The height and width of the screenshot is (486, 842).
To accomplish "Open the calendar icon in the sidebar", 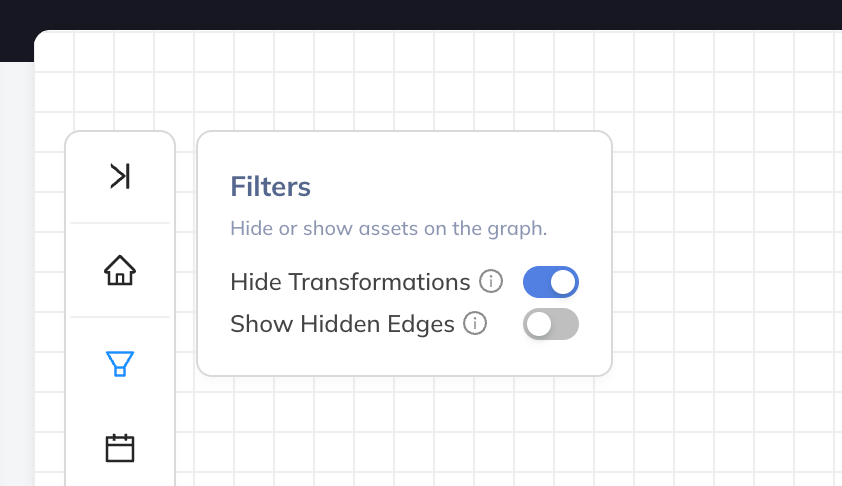I will (x=120, y=448).
